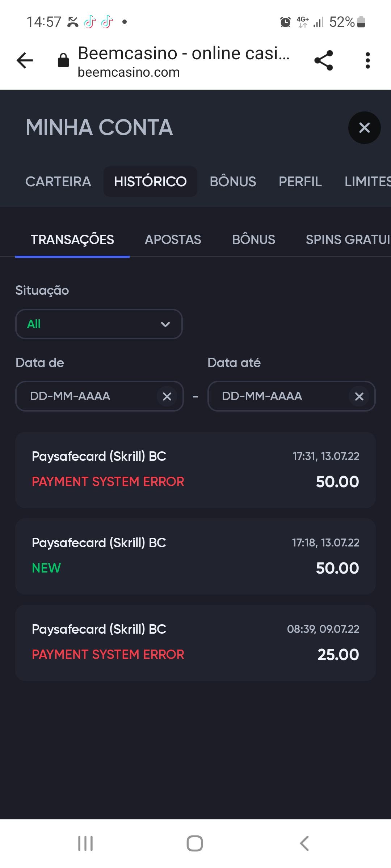
Task: Tap the Android back navigation chevron
Action: [304, 843]
